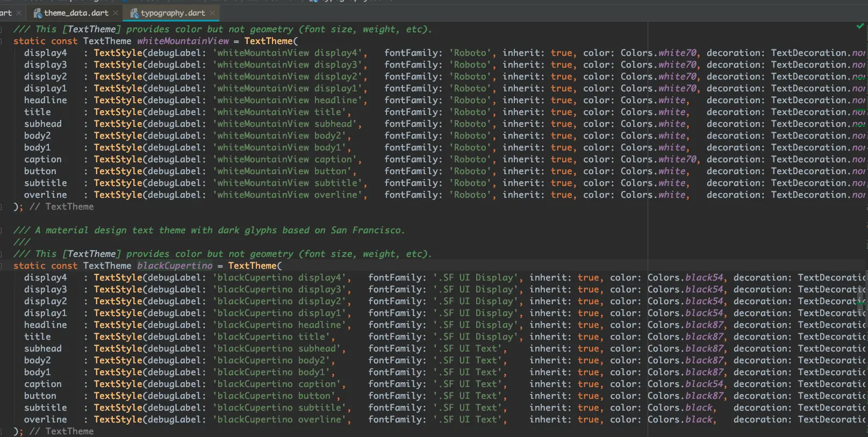
Task: Click 'Roboto' on the whiteMountainView title line
Action: pyautogui.click(x=470, y=112)
